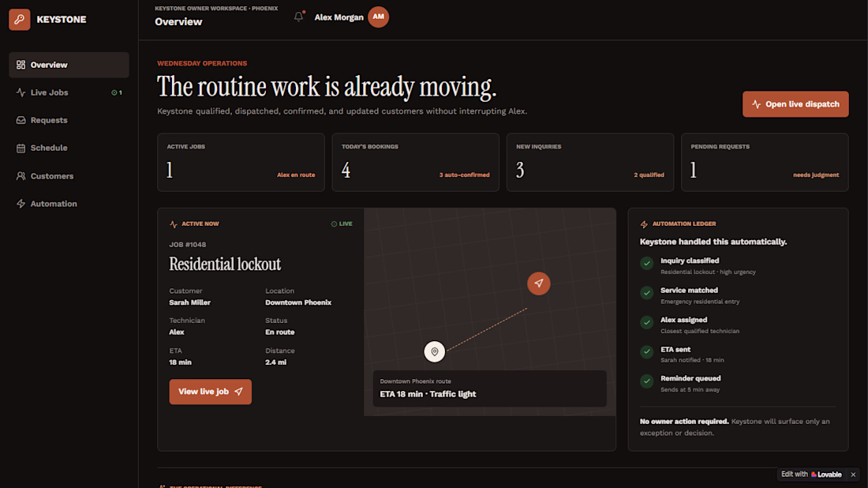
Task: Click the Automation Ledger bolt icon
Action: tap(644, 224)
